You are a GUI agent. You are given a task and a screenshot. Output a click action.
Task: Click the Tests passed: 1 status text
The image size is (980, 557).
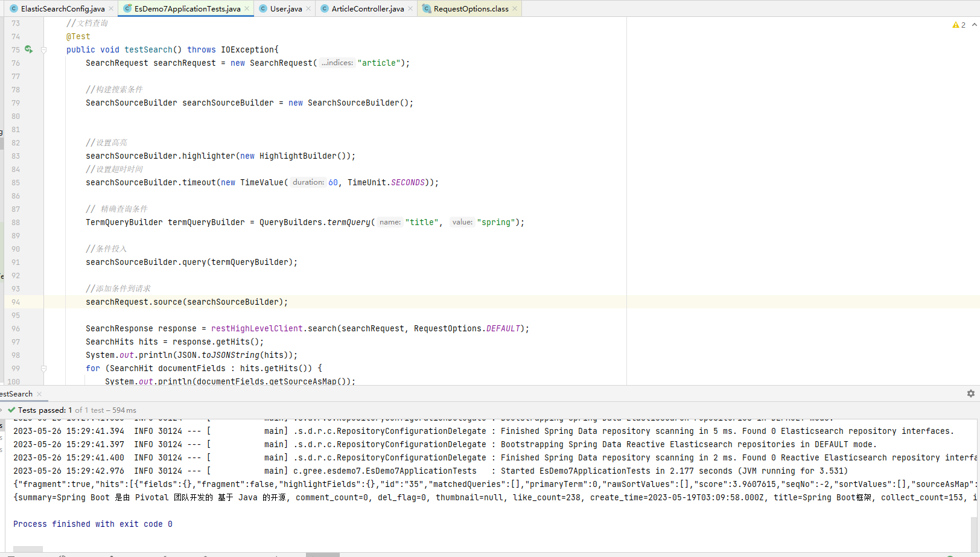(x=45, y=410)
